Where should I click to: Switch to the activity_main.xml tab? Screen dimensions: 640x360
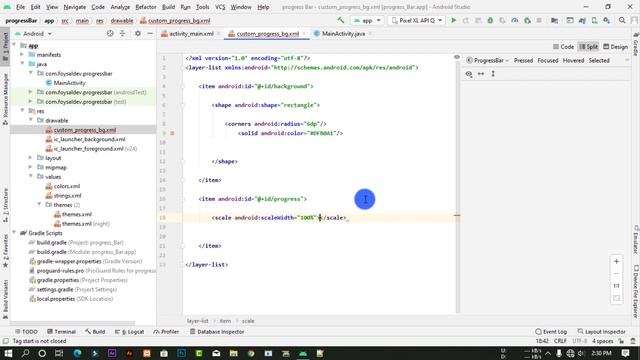191,34
